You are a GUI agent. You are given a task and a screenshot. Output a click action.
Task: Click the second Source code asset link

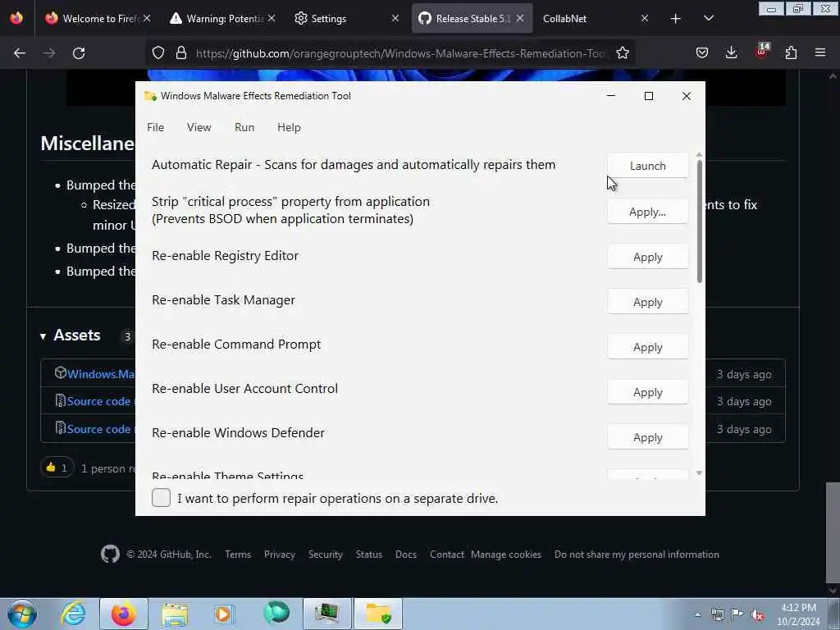[98, 429]
